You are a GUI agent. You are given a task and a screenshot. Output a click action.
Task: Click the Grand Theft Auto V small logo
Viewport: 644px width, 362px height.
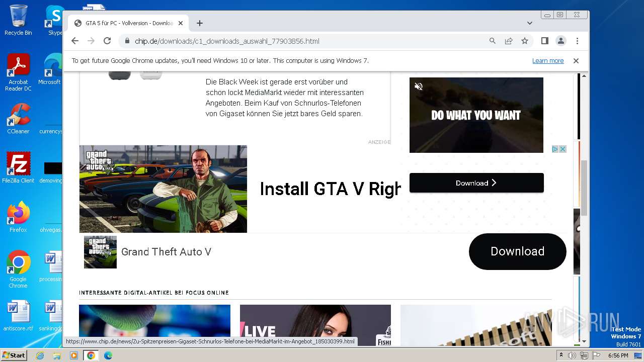pyautogui.click(x=100, y=252)
